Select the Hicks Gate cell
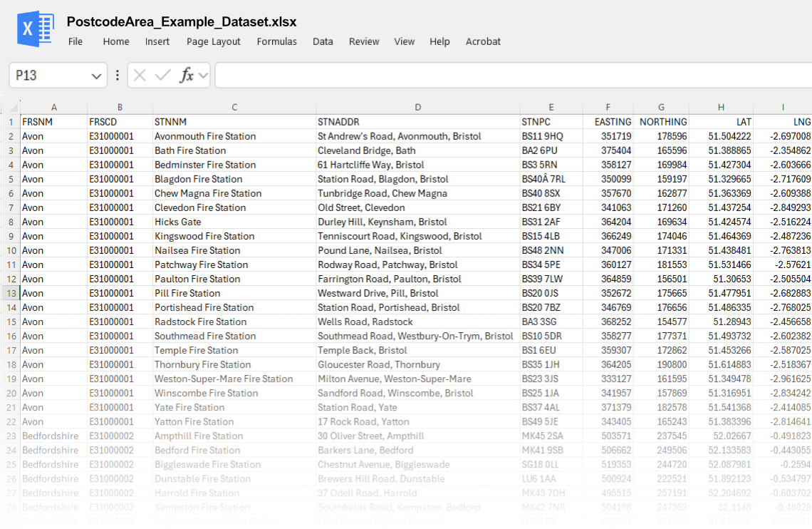812x529 pixels. point(234,222)
